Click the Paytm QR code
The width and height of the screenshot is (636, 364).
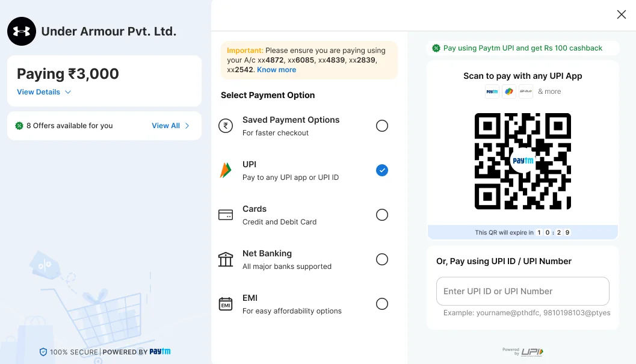tap(522, 161)
